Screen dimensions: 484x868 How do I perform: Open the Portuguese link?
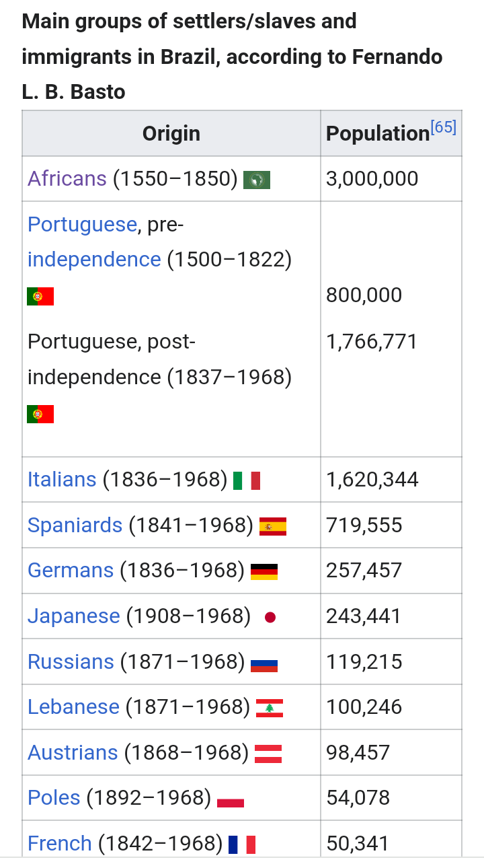coord(82,224)
